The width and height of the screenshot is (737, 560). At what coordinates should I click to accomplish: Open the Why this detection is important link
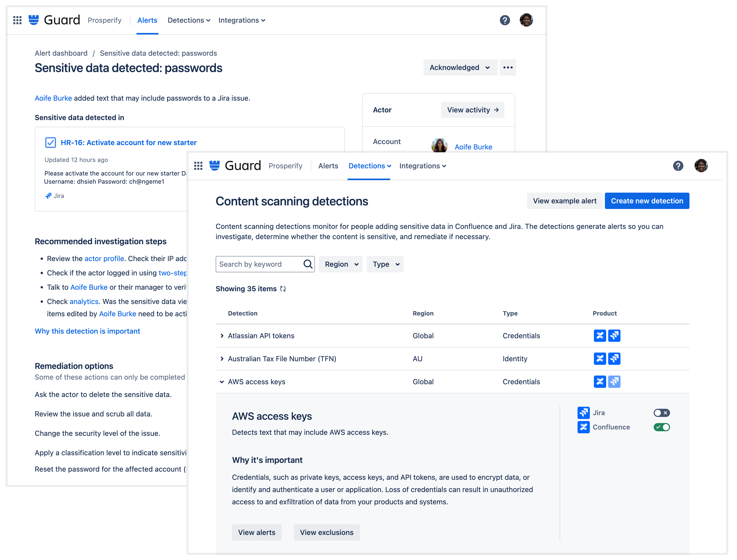87,331
